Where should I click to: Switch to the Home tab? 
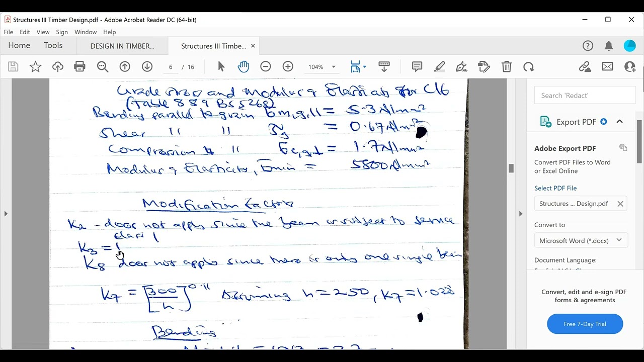pyautogui.click(x=19, y=46)
